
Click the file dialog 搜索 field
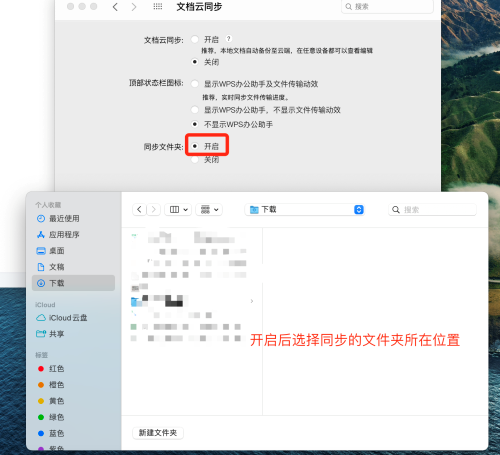pos(432,210)
